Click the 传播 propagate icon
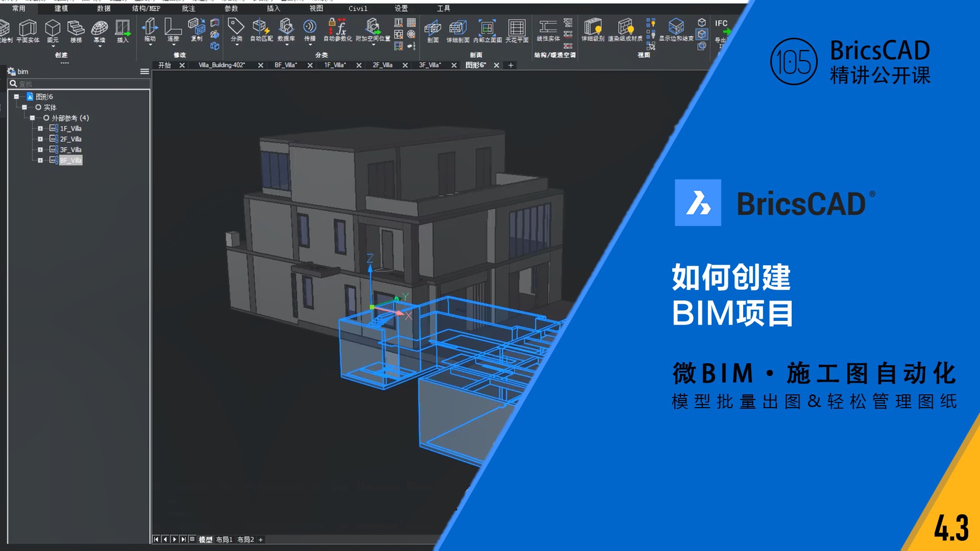980x551 pixels. pos(310,27)
